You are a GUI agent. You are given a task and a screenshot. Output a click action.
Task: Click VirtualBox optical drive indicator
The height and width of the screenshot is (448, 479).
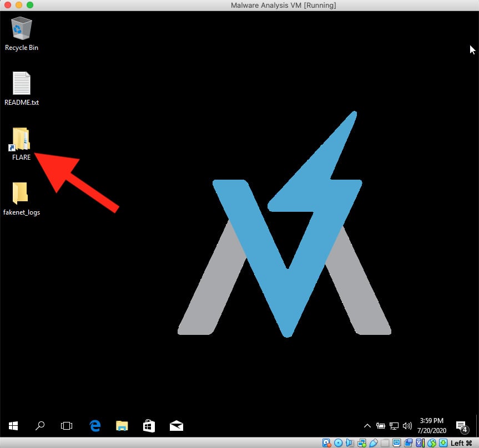(x=338, y=443)
